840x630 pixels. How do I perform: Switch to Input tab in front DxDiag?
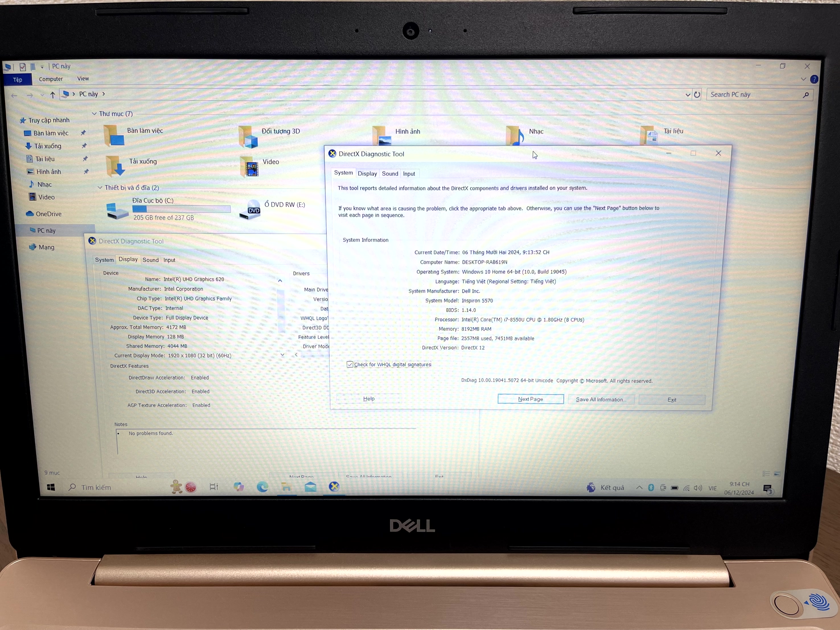pyautogui.click(x=409, y=174)
